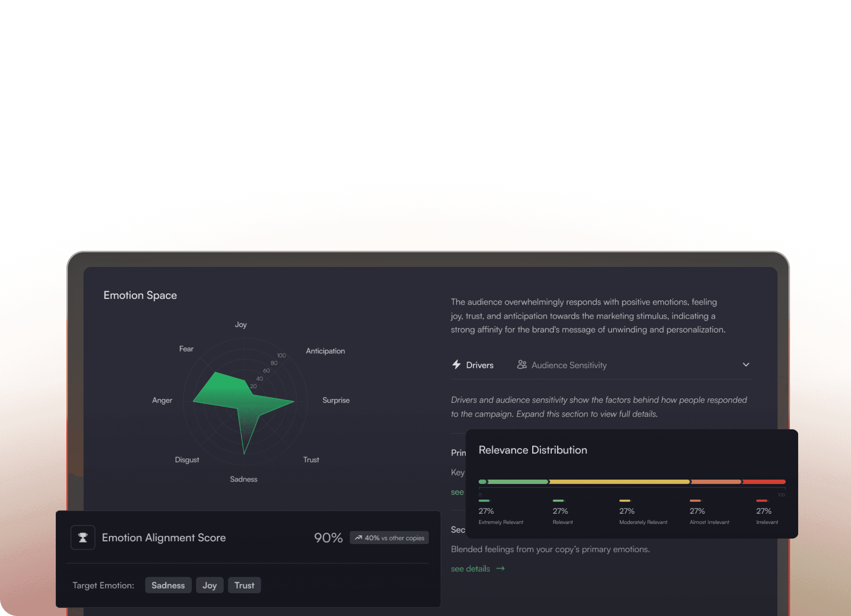Click the people icon for Audience Sensitivity
The width and height of the screenshot is (851, 616).
[522, 364]
